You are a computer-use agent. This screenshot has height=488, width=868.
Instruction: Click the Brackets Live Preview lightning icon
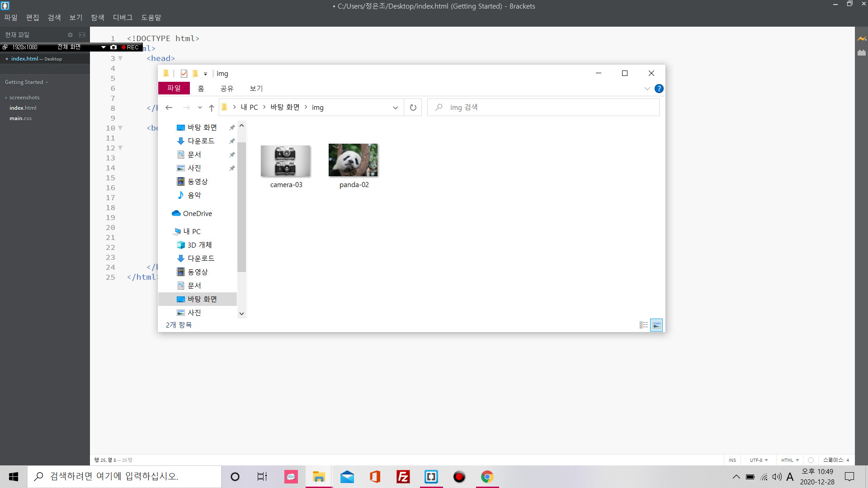(862, 39)
